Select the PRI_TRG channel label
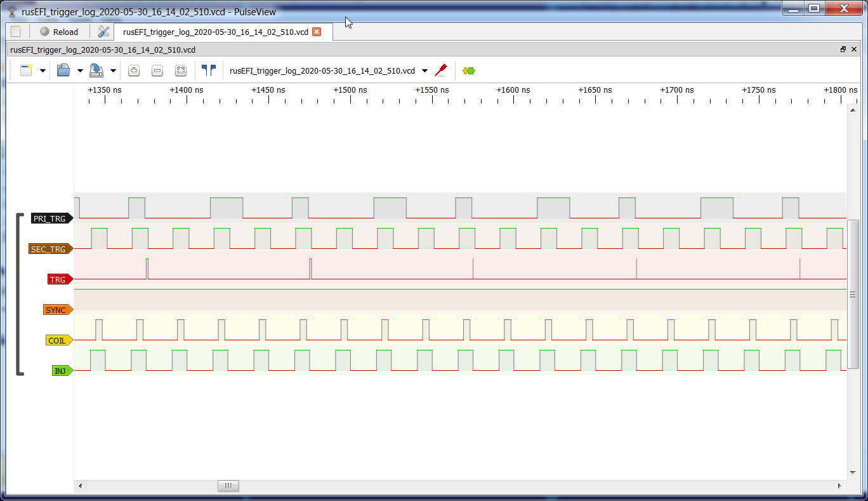868x501 pixels. click(x=50, y=218)
